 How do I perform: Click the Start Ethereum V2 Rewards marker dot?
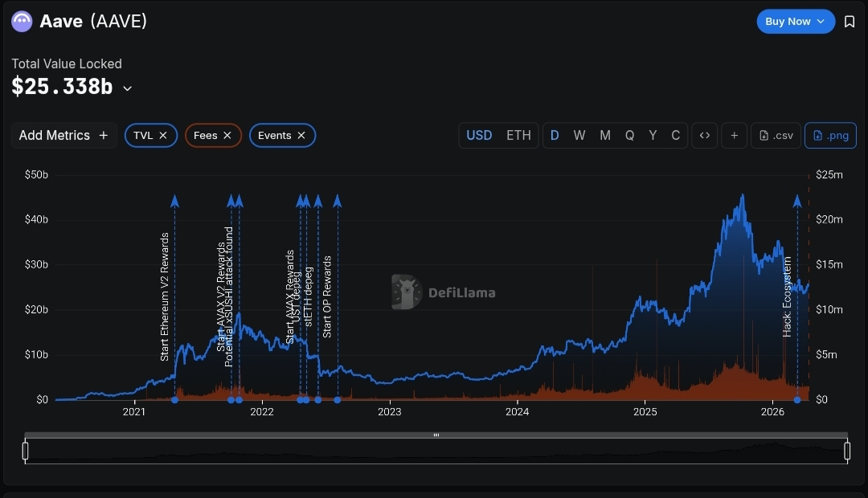pos(175,399)
